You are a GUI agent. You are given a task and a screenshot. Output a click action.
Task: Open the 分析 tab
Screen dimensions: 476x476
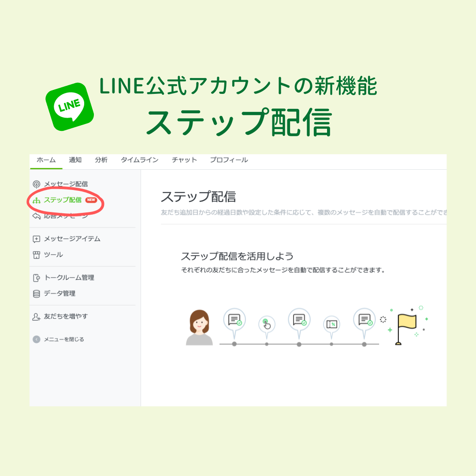[x=101, y=160]
